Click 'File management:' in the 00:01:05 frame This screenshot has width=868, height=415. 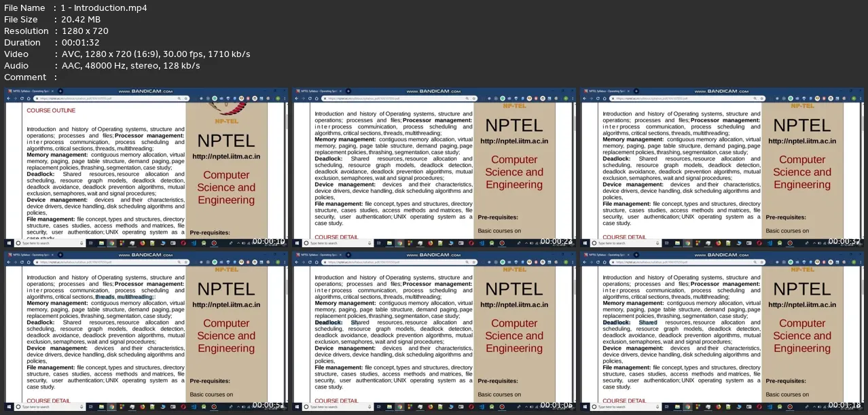pyautogui.click(x=339, y=367)
